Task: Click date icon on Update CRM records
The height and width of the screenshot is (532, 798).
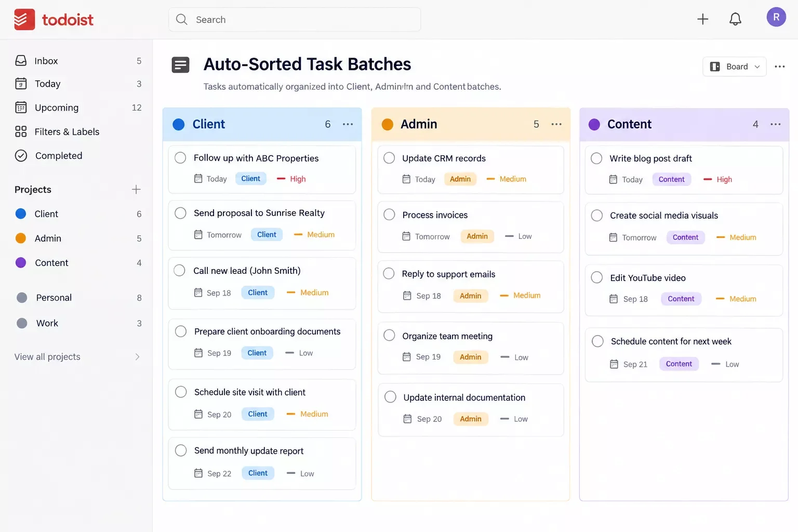Action: [x=406, y=179]
